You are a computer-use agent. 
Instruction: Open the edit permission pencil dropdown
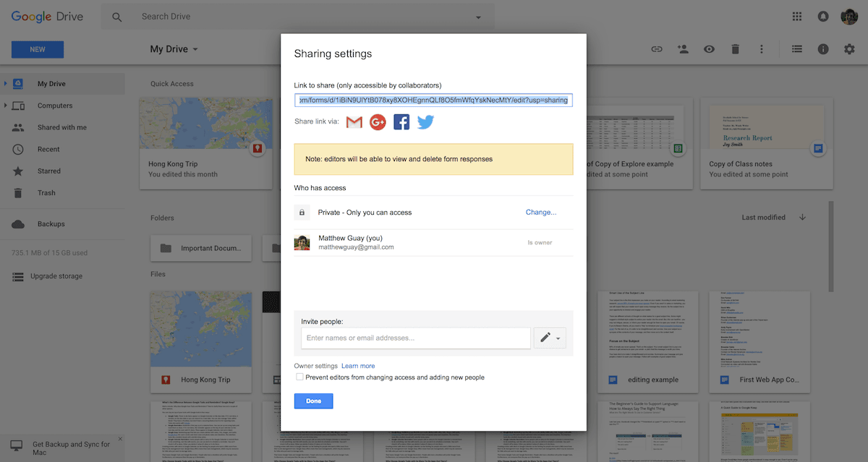pyautogui.click(x=550, y=338)
